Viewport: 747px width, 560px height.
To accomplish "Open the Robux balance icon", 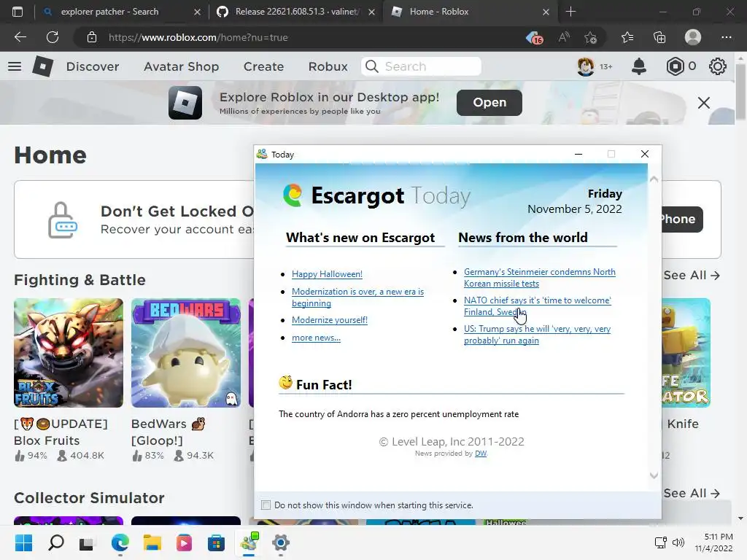I will [675, 66].
